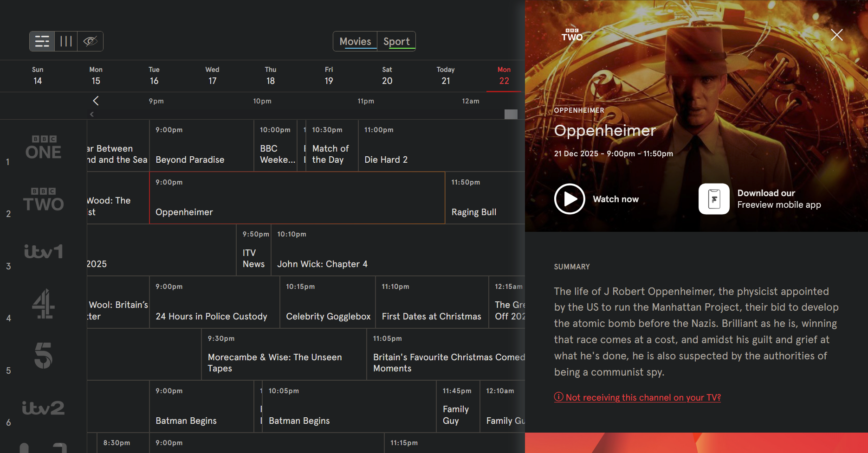Open Family Guy at 11:45pm
Screen dimensions: 868x453
click(458, 407)
